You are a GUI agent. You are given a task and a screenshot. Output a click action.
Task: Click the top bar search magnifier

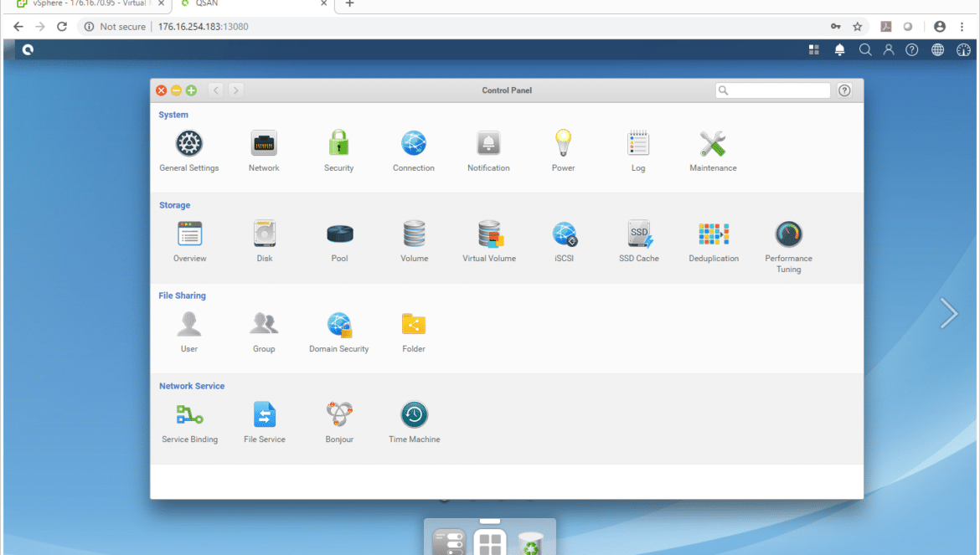click(x=865, y=50)
